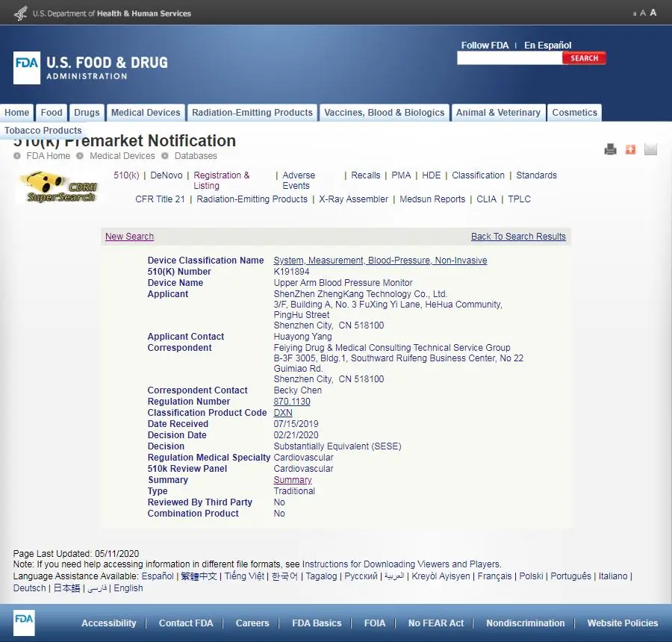Open X-Ray Assembler link
Viewport: 672px width, 642px height.
pyautogui.click(x=353, y=199)
